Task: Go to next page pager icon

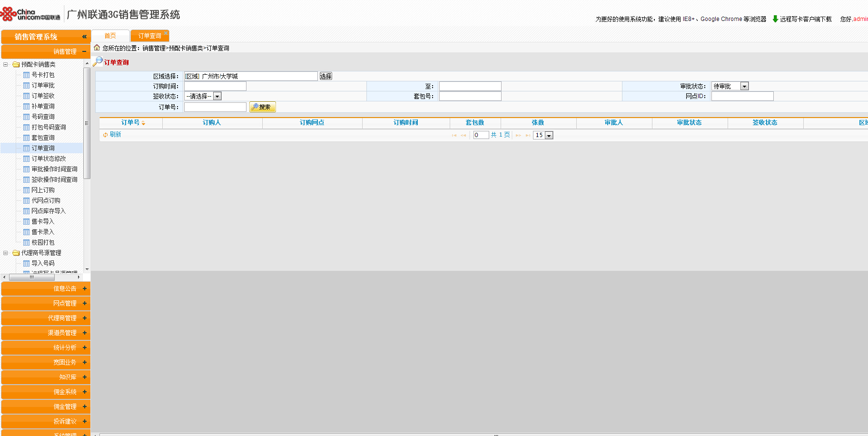Action: 518,135
